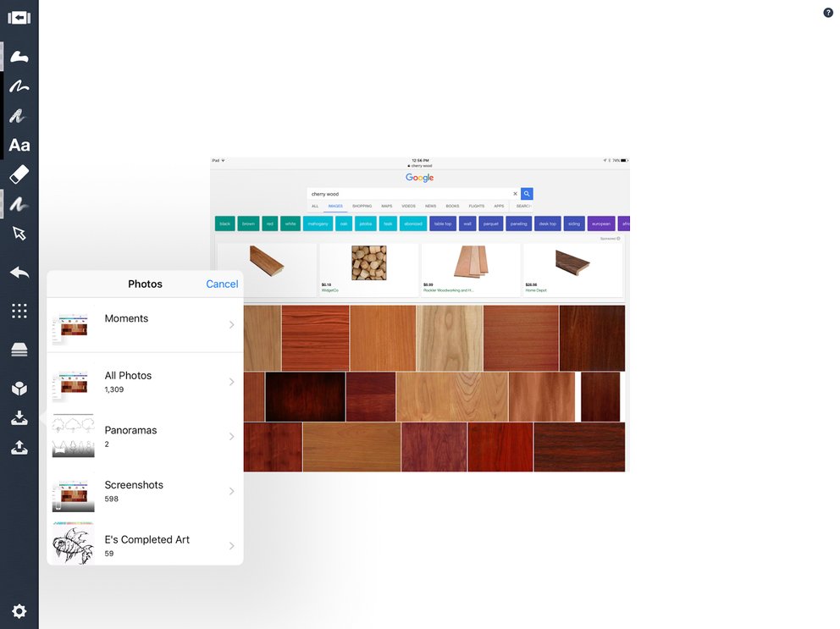The image size is (840, 629).
Task: Select the pen stroke drawing tool
Action: (19, 86)
